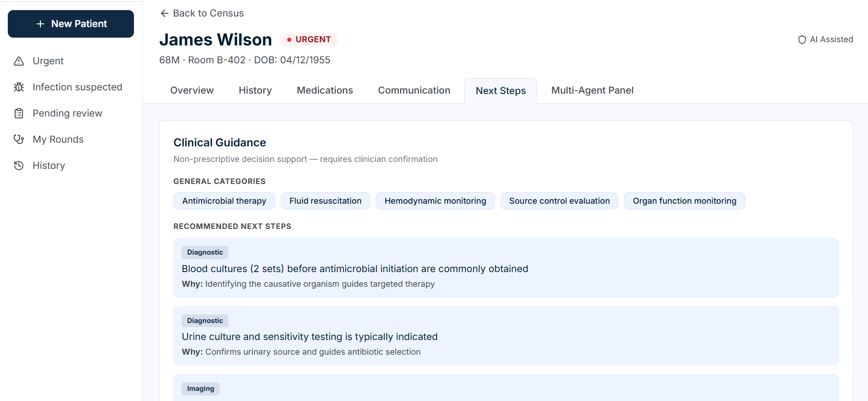Click the Imaging tag
The width and height of the screenshot is (868, 401).
point(200,389)
